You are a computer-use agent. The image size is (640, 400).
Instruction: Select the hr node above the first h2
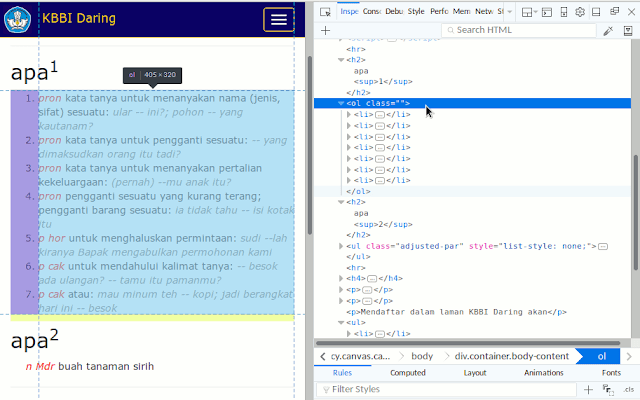[356, 49]
